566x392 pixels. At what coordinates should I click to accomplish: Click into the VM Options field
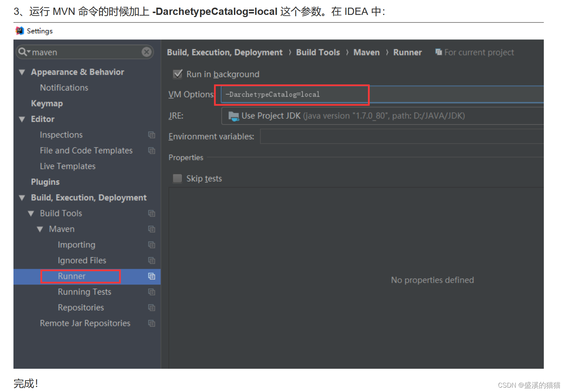(x=382, y=94)
